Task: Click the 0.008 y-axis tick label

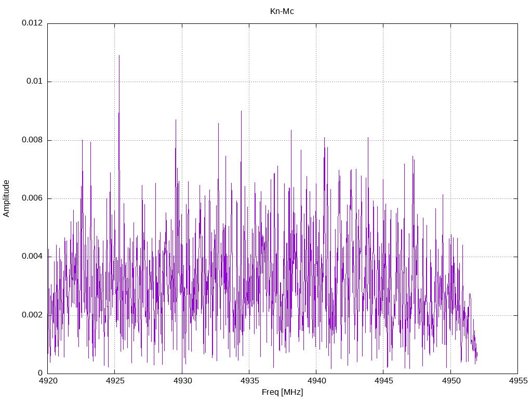Action: click(32, 140)
